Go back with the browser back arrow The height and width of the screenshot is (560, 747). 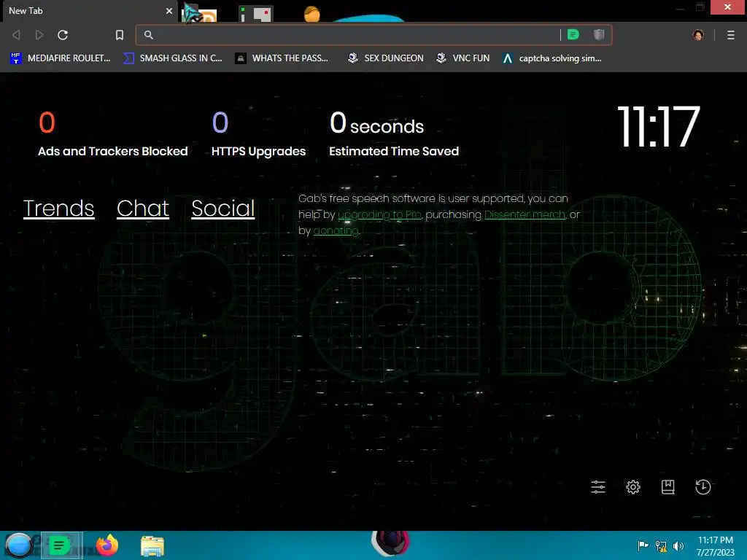point(16,35)
